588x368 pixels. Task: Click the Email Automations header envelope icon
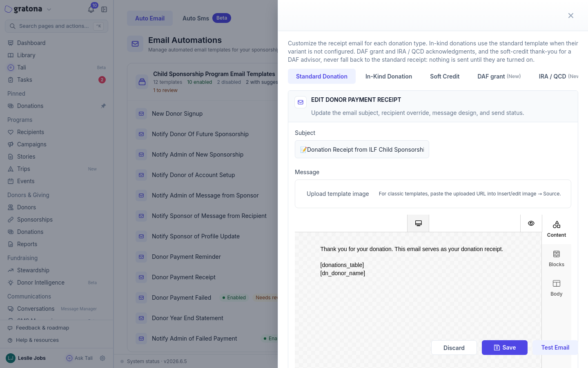[x=135, y=44]
